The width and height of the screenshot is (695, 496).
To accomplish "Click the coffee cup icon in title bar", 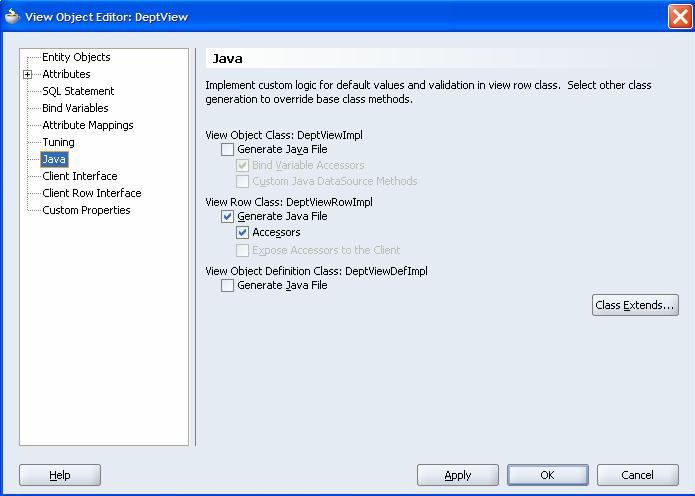I will (12, 16).
